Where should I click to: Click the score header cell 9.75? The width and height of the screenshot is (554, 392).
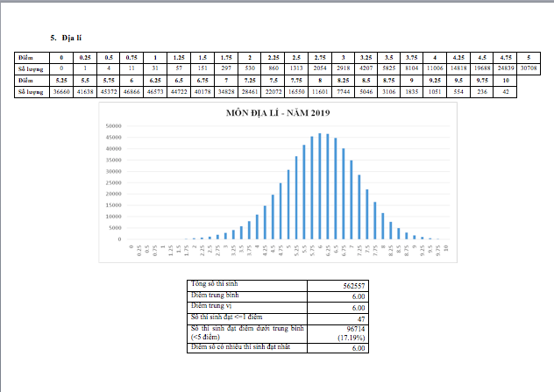[482, 81]
